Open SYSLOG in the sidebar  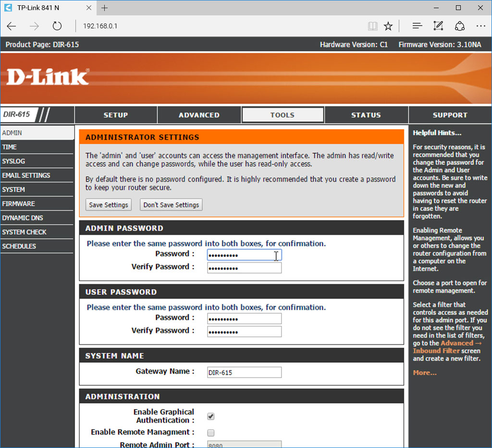pos(37,161)
